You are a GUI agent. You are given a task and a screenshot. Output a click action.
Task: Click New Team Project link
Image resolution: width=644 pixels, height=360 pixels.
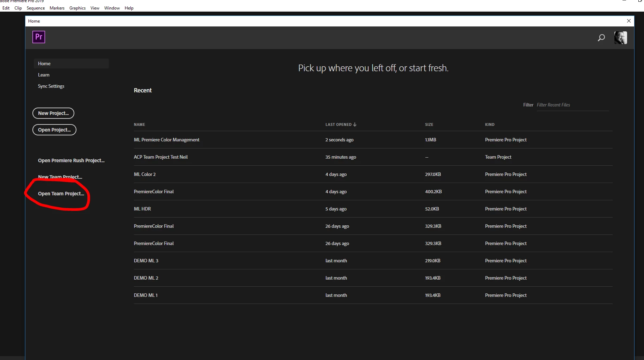tap(60, 177)
